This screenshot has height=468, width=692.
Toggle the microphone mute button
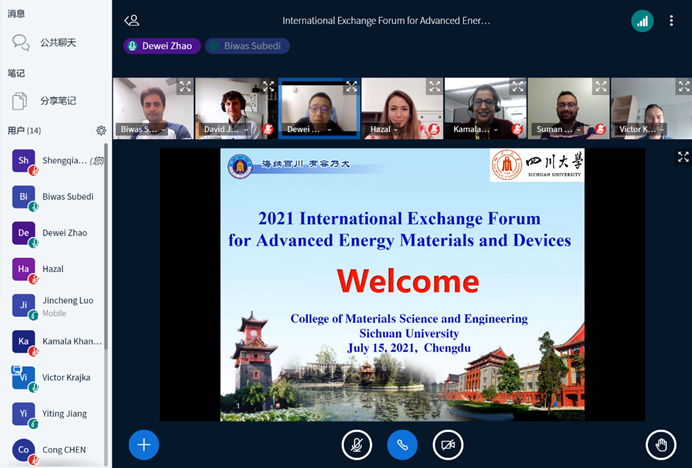(x=356, y=444)
